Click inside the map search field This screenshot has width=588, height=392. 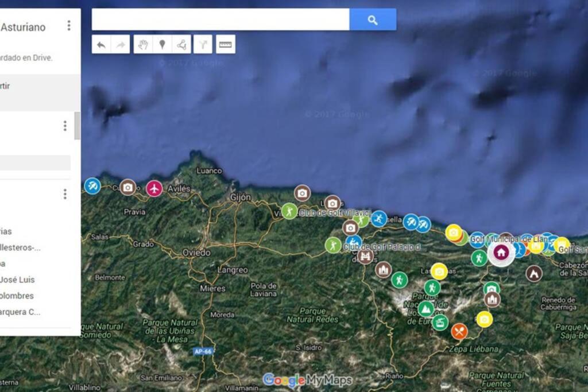click(x=220, y=20)
